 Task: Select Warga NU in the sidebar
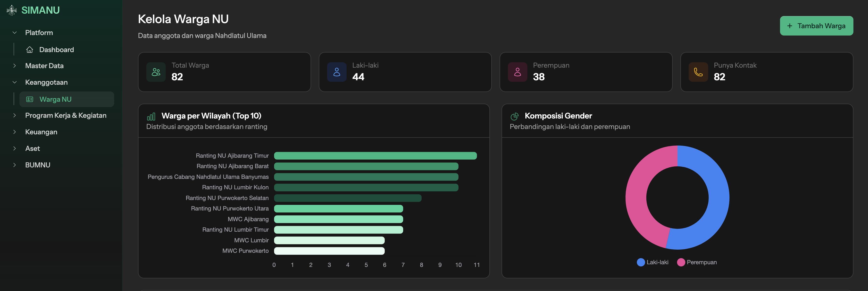pos(56,99)
